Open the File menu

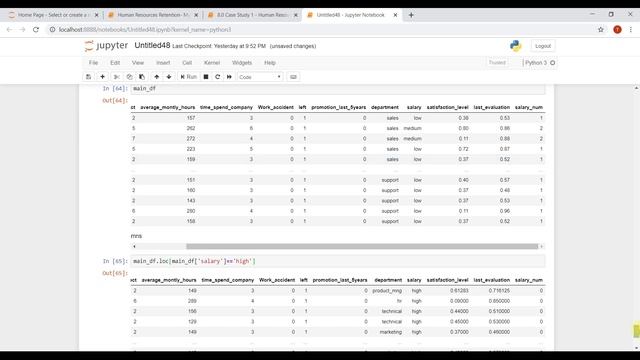[x=93, y=63]
